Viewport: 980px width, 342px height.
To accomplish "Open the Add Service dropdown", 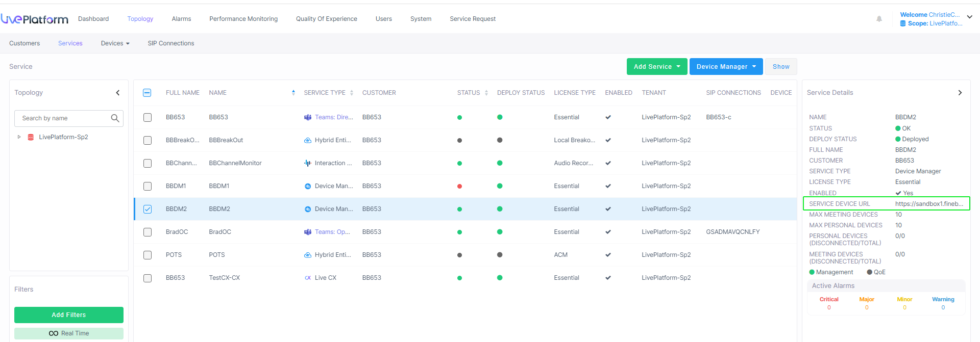I will tap(656, 67).
